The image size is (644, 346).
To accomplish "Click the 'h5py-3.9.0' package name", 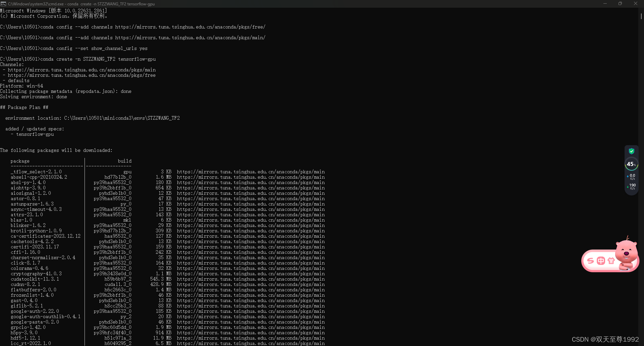I will pyautogui.click(x=24, y=333).
